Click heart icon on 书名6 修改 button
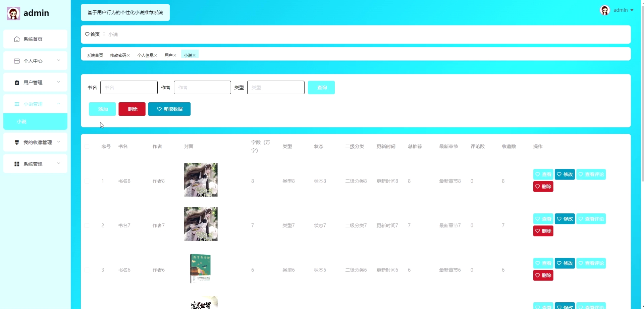This screenshot has height=309, width=644. pos(559,263)
